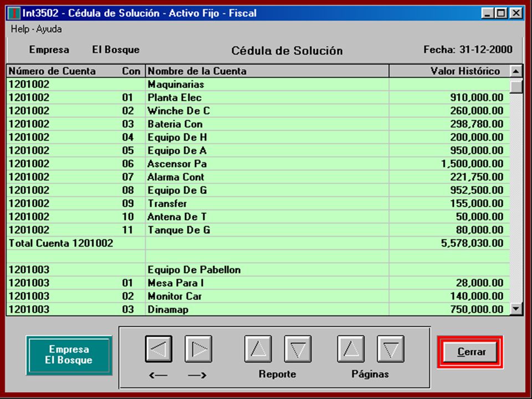This screenshot has height=399, width=532.
Task: Click the value 140,000.00
Action: tap(477, 296)
